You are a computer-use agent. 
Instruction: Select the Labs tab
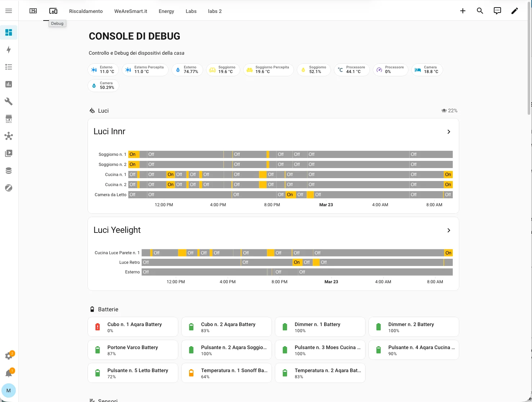click(191, 11)
